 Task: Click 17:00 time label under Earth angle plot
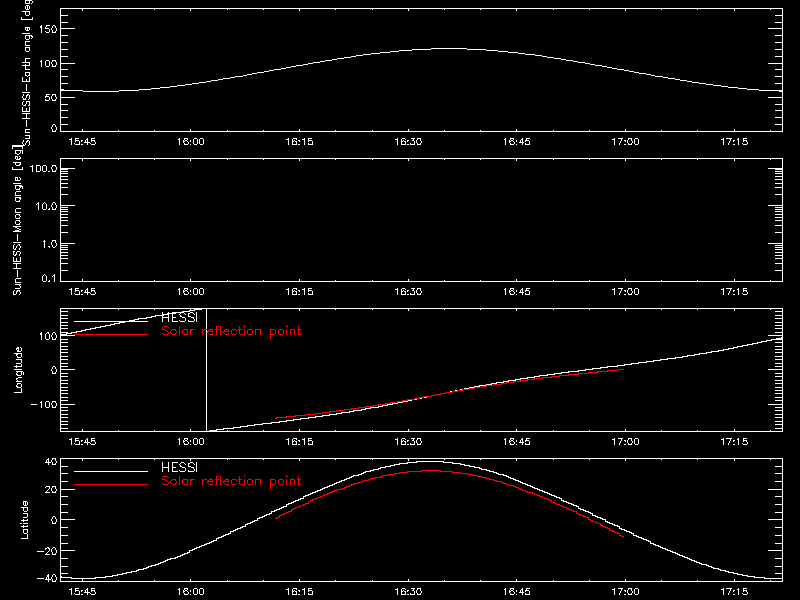[x=626, y=142]
